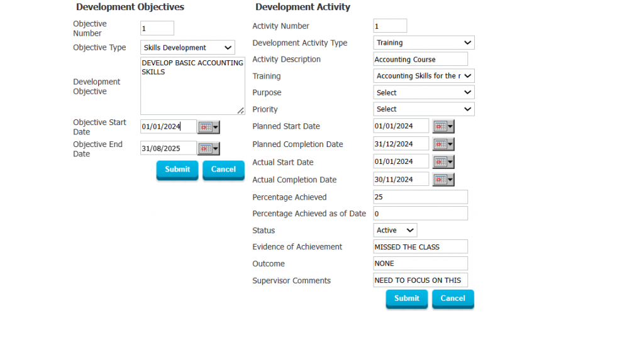Open calendar picker for Objective End Date

(209, 148)
